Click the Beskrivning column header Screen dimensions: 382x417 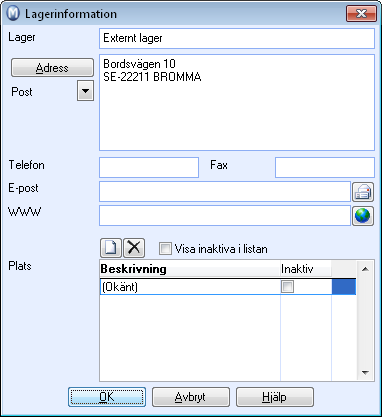[x=190, y=269]
